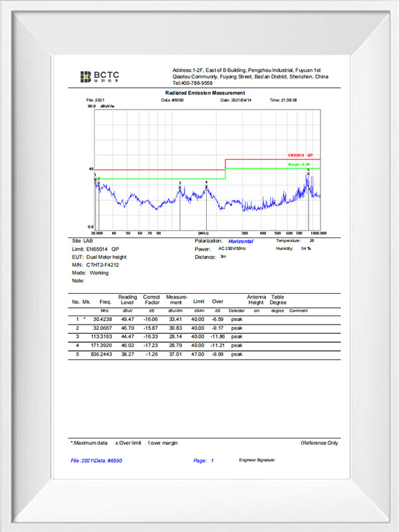Click the 'Temperature:' label
The width and height of the screenshot is (399, 532).
[x=289, y=241]
